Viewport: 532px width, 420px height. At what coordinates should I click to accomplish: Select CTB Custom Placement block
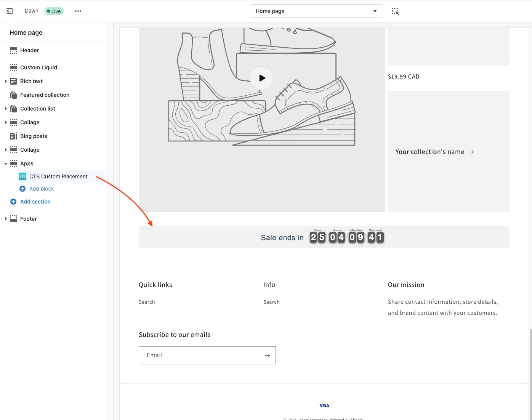pos(59,176)
